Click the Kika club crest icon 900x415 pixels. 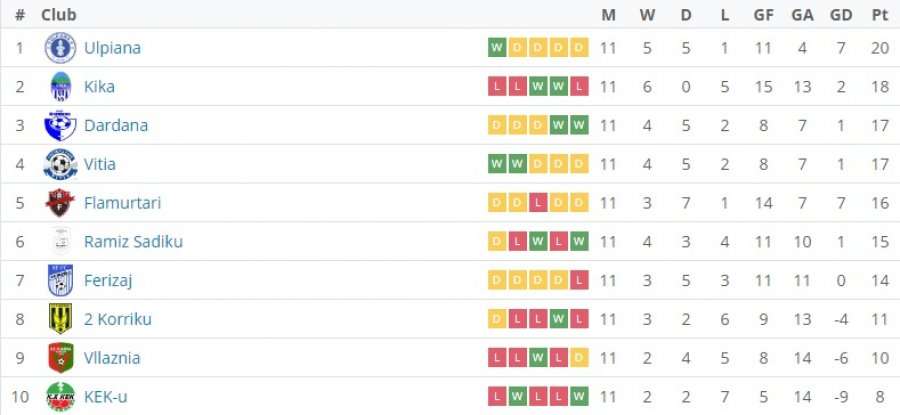pyautogui.click(x=61, y=87)
